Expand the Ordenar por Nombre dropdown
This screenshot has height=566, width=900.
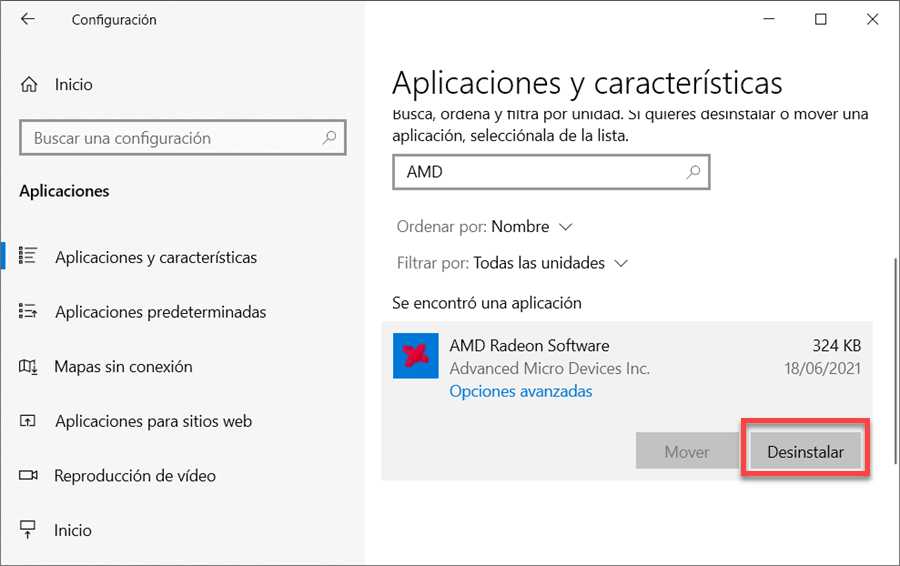(484, 227)
